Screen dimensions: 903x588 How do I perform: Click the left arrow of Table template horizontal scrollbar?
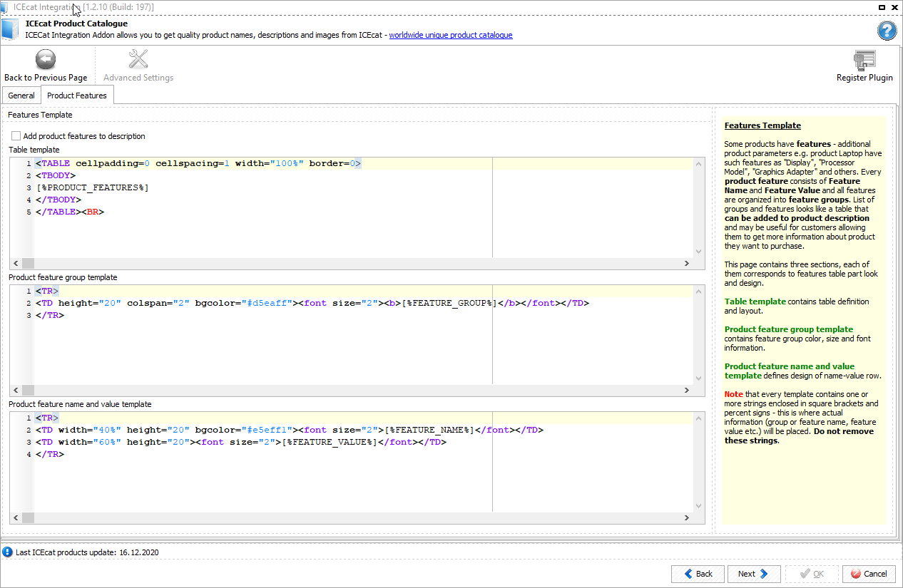(x=16, y=263)
